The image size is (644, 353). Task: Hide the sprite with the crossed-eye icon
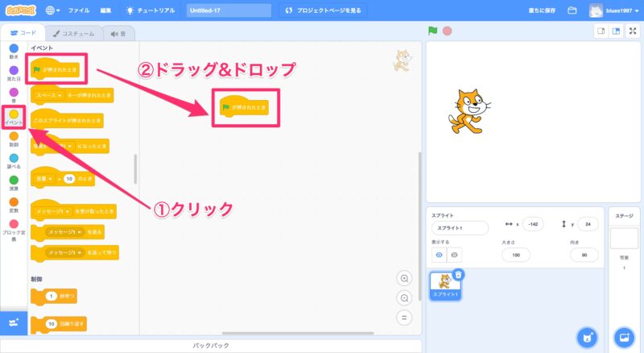pyautogui.click(x=455, y=254)
